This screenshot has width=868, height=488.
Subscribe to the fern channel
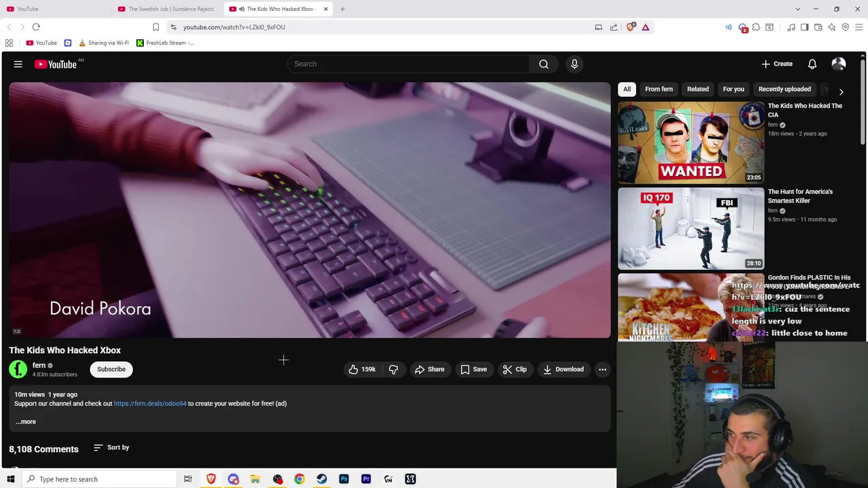click(111, 369)
